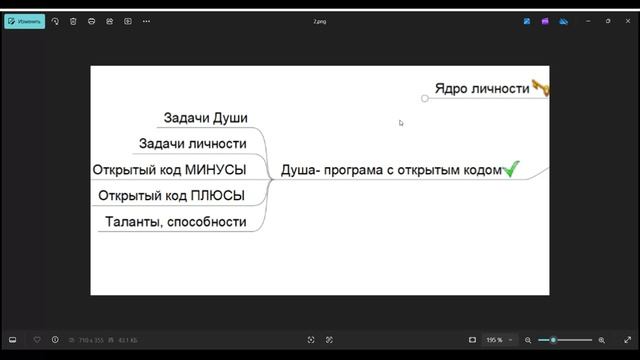The image size is (640, 360).
Task: Click the Изменить edit image button
Action: coord(24,21)
